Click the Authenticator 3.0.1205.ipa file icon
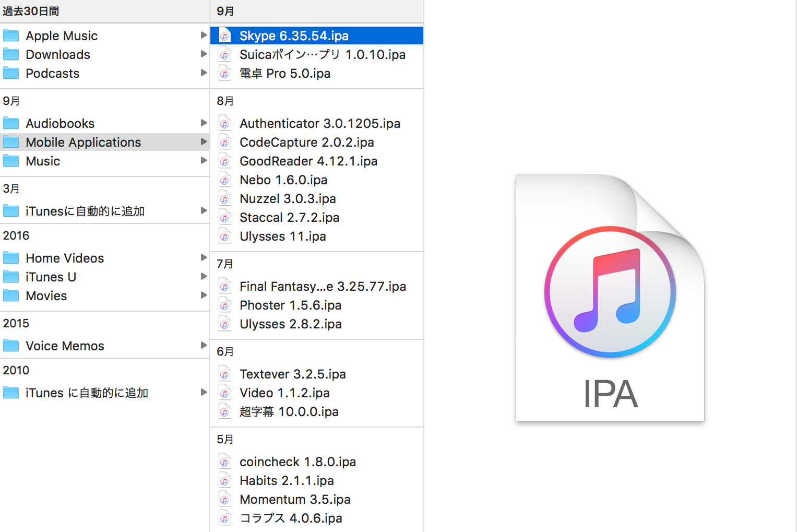This screenshot has width=797, height=532. pos(224,123)
